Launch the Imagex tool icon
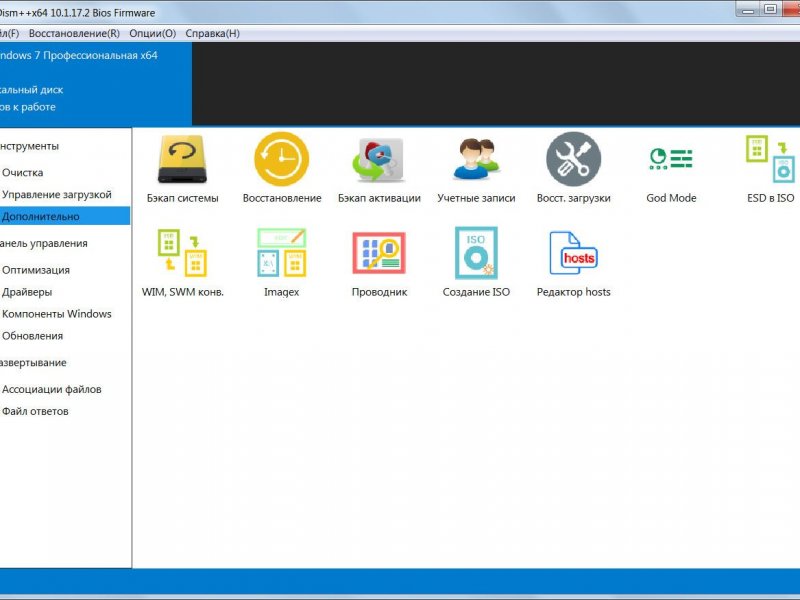Viewport: 800px width, 600px height. 282,253
